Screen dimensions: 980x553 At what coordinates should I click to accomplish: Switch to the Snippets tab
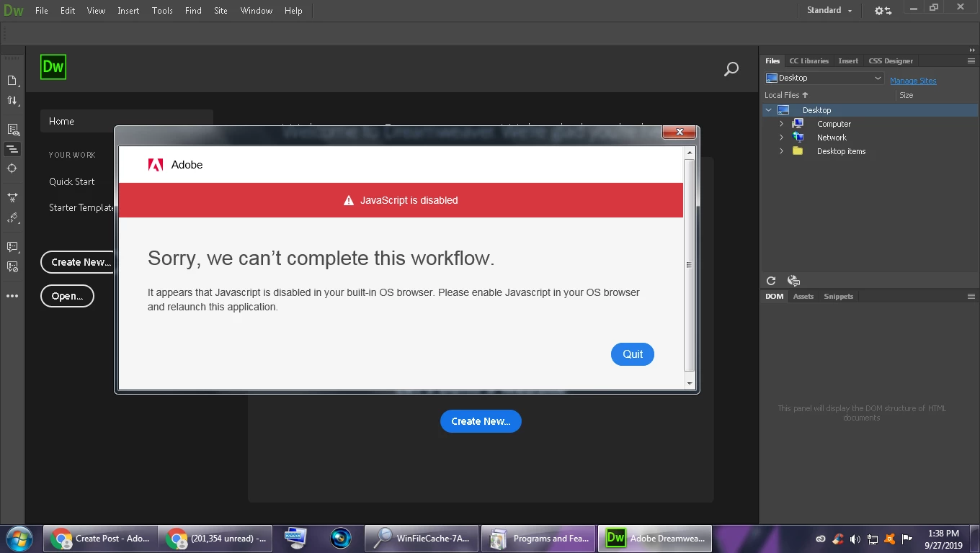[838, 297]
